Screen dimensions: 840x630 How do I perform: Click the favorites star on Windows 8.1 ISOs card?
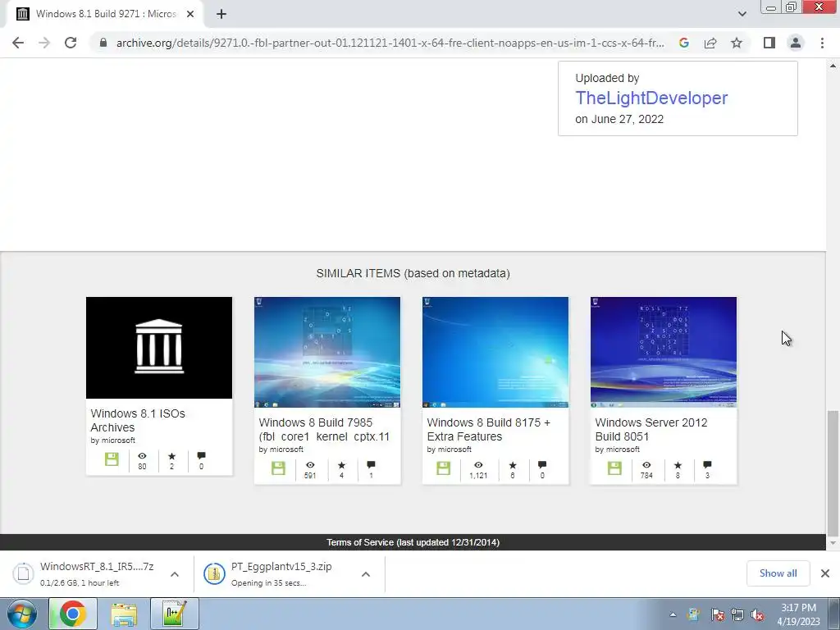coord(172,456)
